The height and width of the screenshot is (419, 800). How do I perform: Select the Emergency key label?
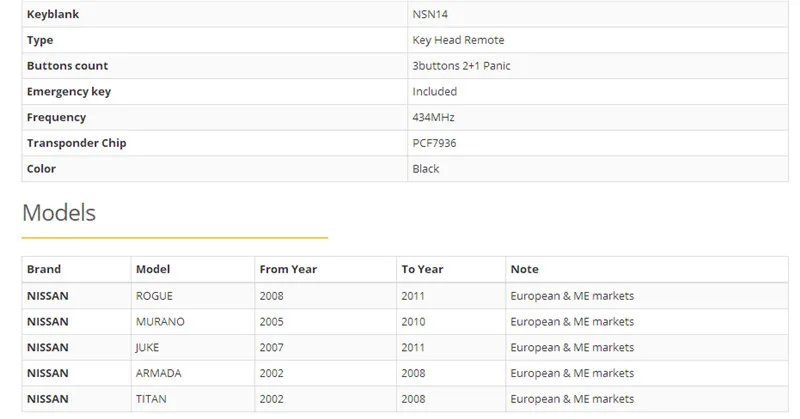tap(69, 92)
